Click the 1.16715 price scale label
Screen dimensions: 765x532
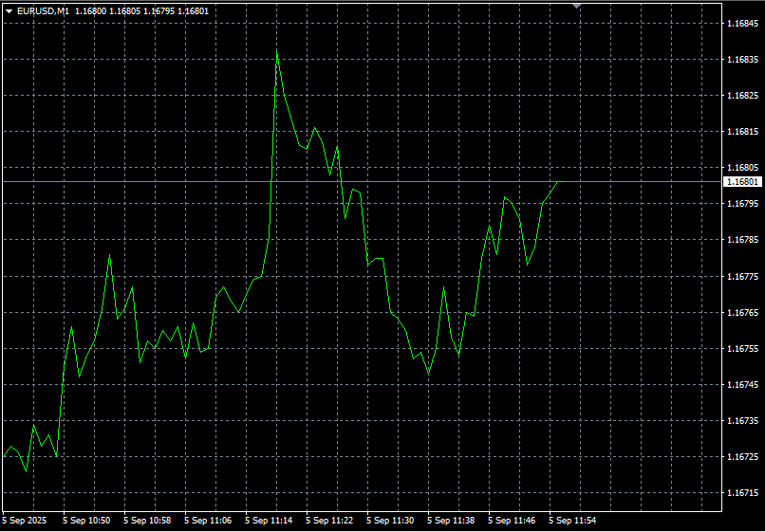coord(742,493)
